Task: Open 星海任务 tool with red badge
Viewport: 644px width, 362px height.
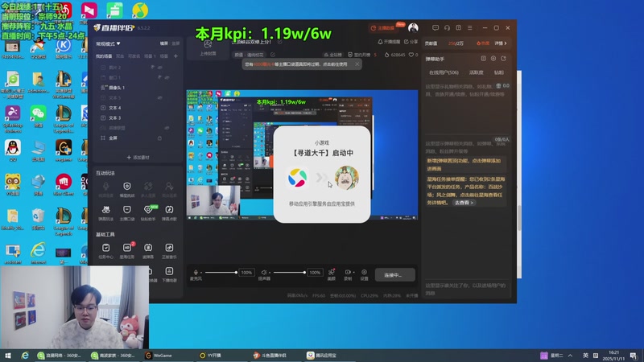Action: pyautogui.click(x=127, y=248)
